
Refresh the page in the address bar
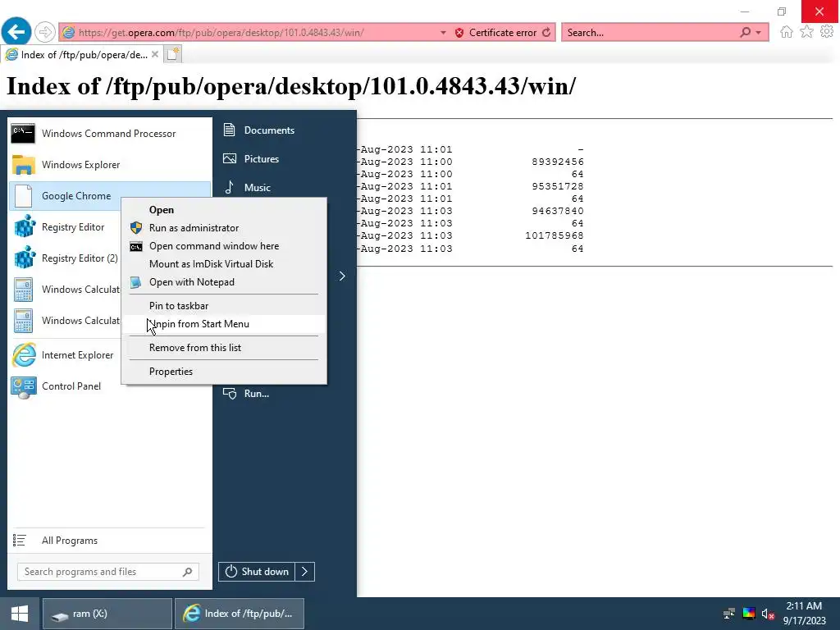546,33
